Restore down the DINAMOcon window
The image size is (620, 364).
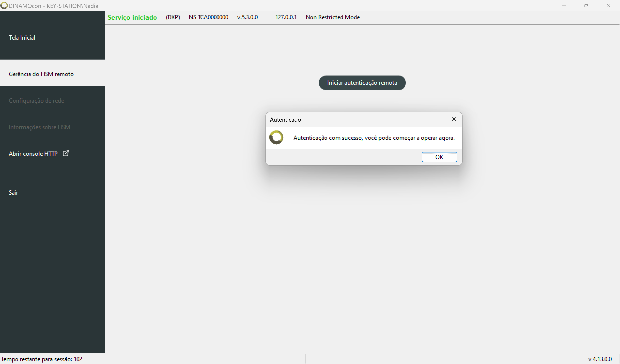coord(586,5)
